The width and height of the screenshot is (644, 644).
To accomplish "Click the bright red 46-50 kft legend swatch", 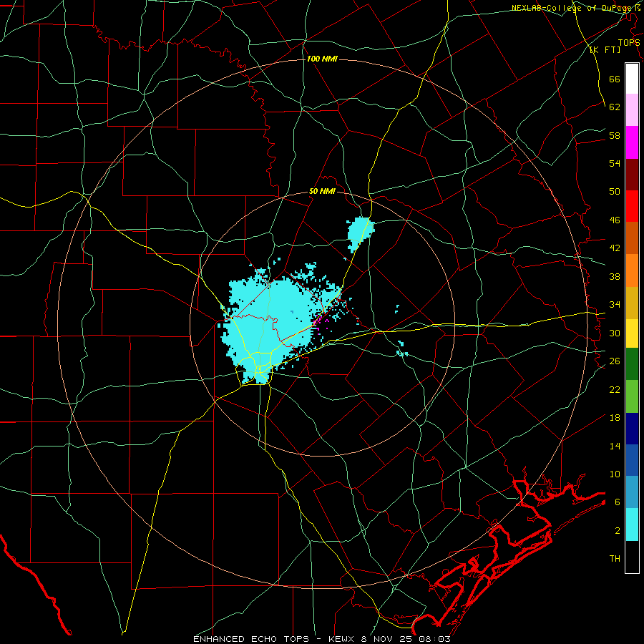I will [632, 206].
